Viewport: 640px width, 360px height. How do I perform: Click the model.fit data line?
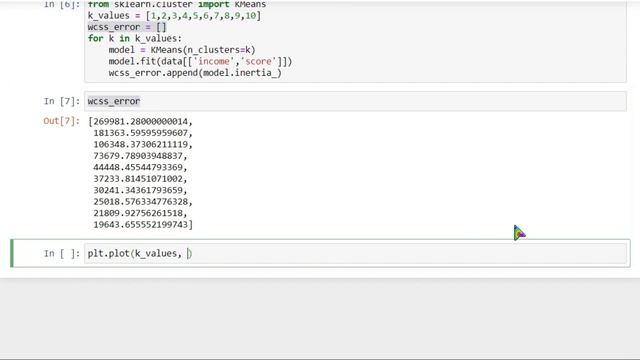200,61
